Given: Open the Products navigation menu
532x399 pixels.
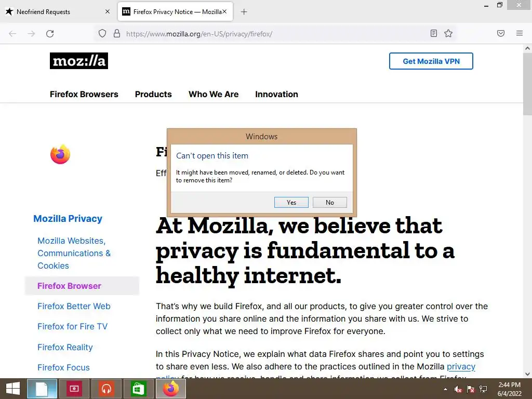Looking at the screenshot, I should tap(153, 95).
